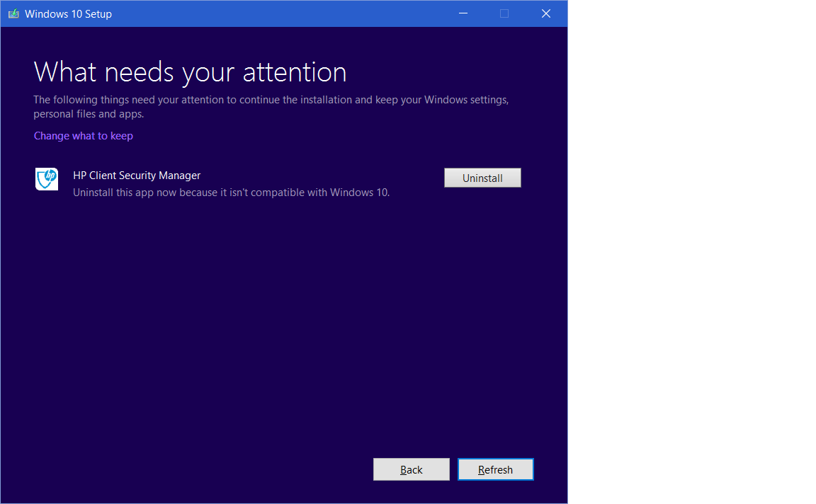816x504 pixels.
Task: Click the 'What needs your attention' heading
Action: [x=190, y=71]
